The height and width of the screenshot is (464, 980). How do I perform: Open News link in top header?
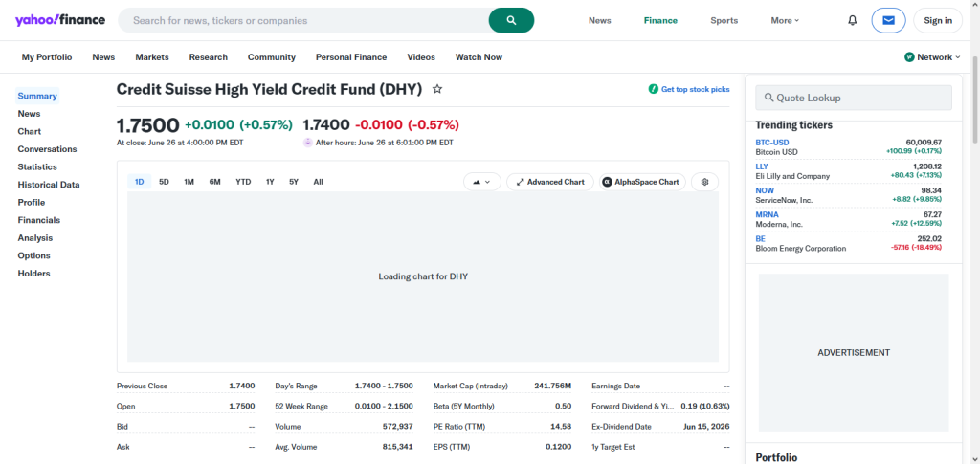(x=599, y=21)
